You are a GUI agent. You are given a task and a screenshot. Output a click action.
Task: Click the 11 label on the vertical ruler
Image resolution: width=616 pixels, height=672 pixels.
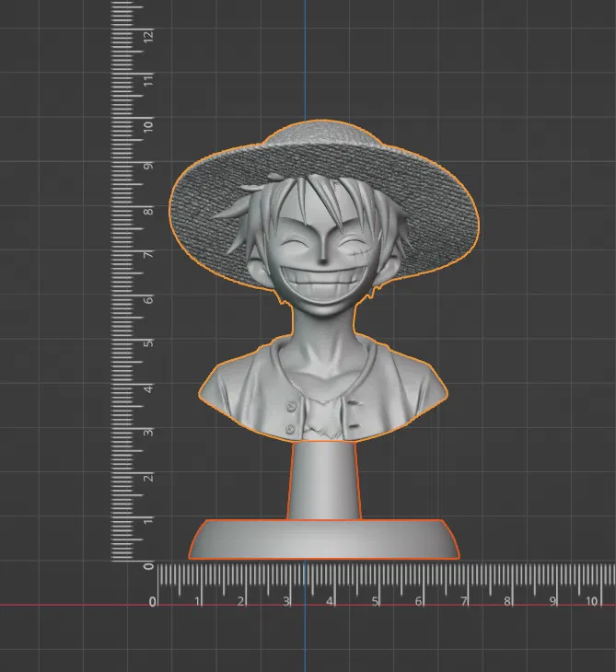[x=148, y=80]
